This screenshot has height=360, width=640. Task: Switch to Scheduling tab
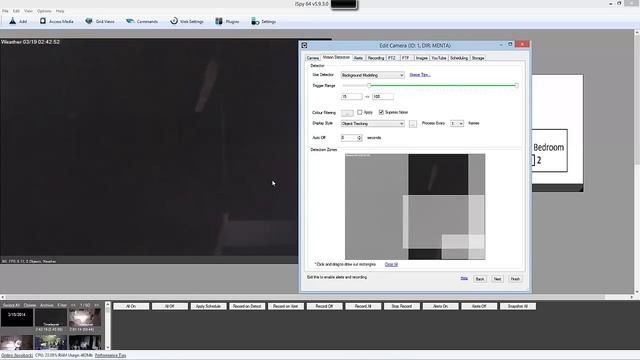pyautogui.click(x=459, y=58)
